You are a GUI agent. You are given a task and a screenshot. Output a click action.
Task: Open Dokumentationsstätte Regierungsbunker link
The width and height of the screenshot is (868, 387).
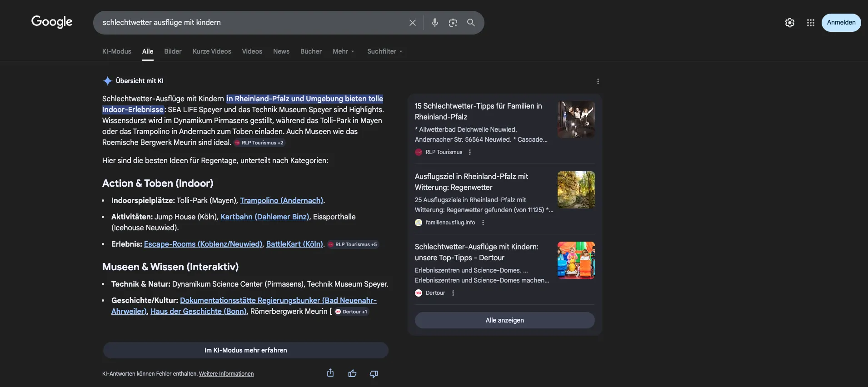point(244,306)
